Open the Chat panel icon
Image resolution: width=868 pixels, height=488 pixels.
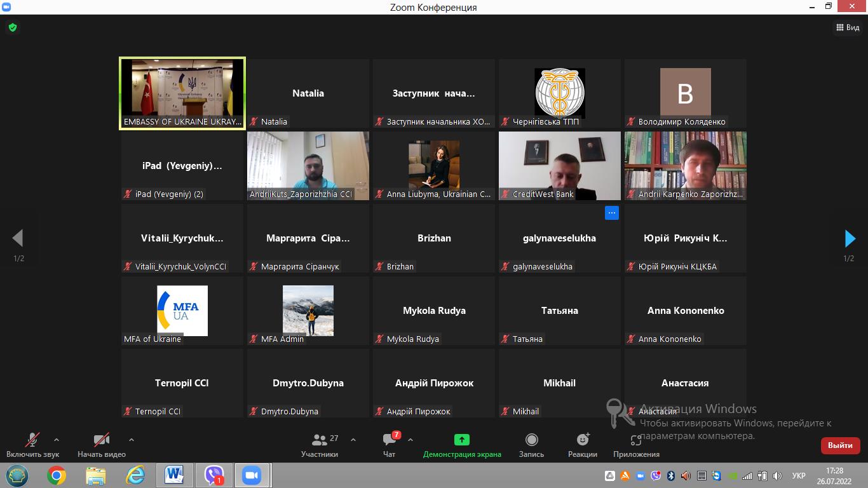point(390,439)
